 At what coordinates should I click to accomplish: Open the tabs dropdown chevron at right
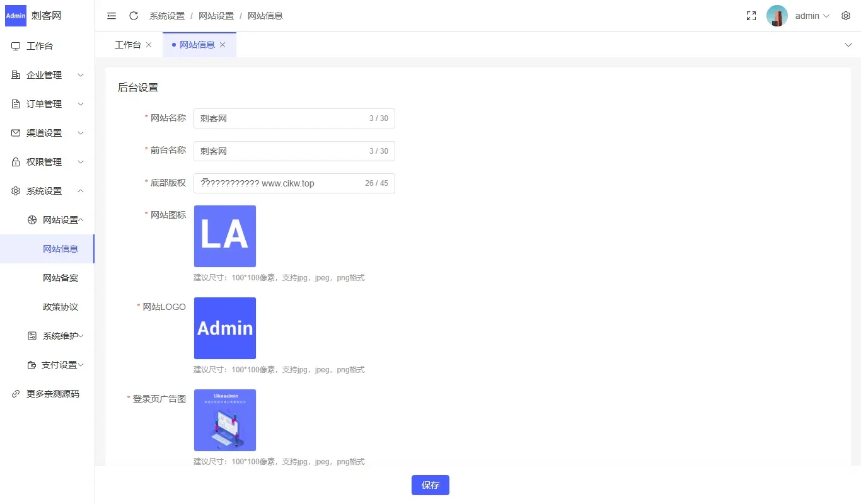tap(848, 45)
